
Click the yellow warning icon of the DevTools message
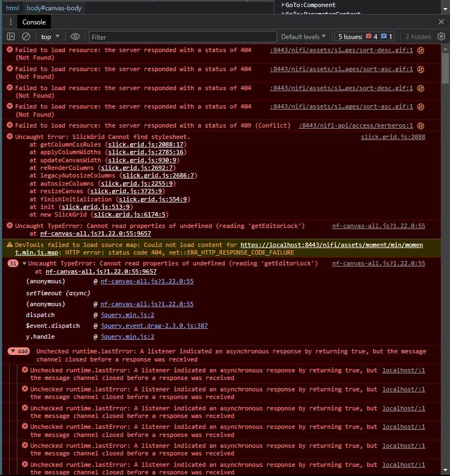[x=10, y=244]
